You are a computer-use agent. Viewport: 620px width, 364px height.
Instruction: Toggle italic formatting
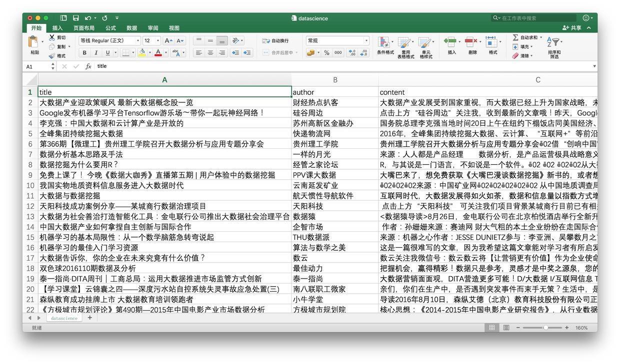coord(96,52)
